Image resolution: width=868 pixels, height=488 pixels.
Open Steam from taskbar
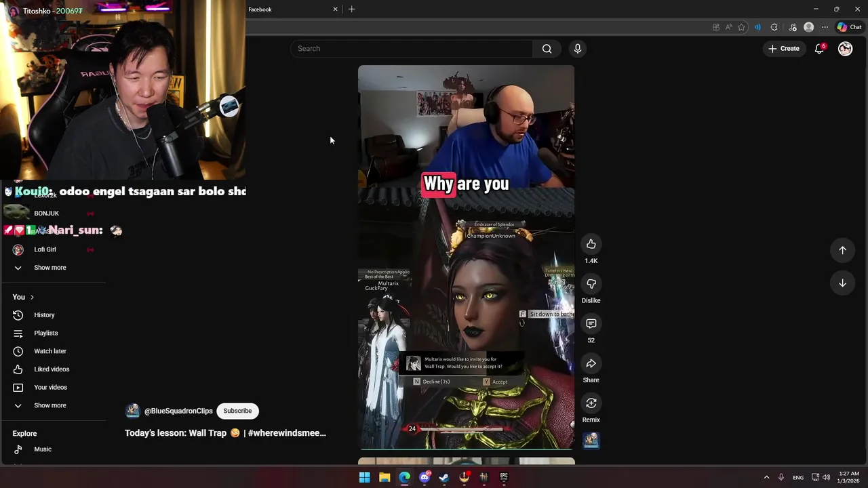(x=444, y=477)
